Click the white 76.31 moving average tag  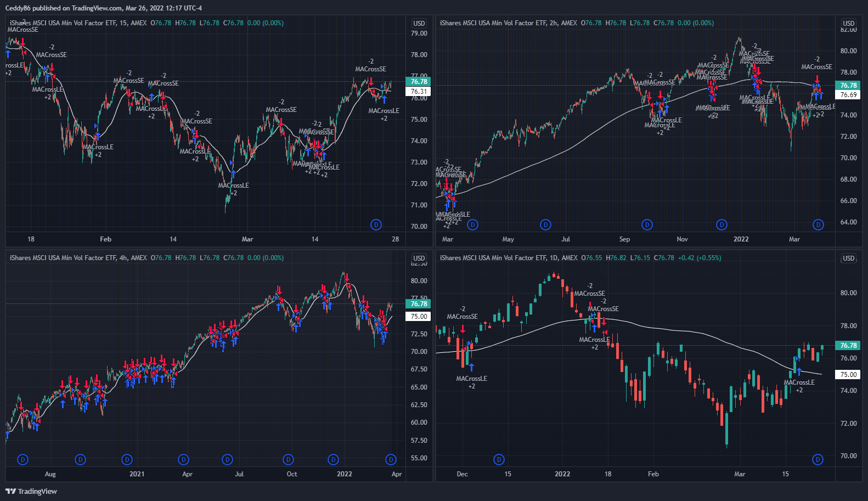click(419, 92)
